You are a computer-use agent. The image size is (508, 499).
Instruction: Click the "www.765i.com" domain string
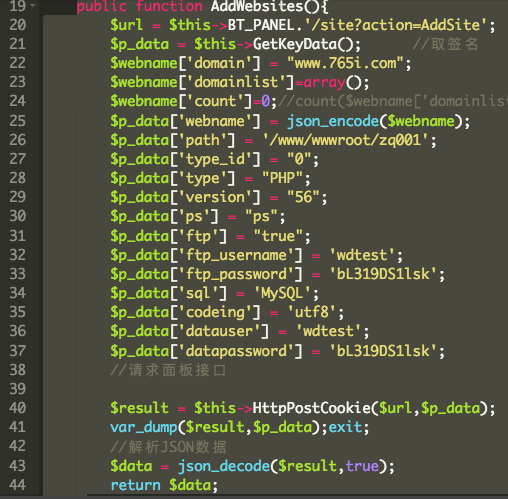345,63
